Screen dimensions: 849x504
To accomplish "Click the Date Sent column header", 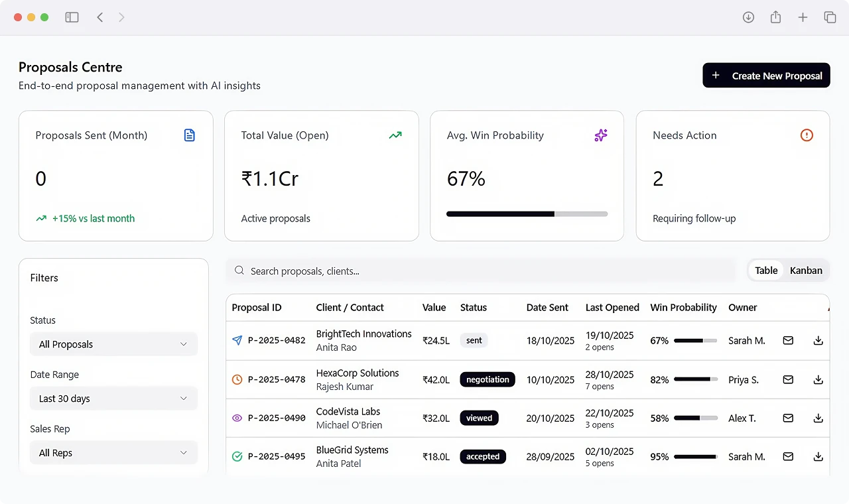I will [x=547, y=307].
